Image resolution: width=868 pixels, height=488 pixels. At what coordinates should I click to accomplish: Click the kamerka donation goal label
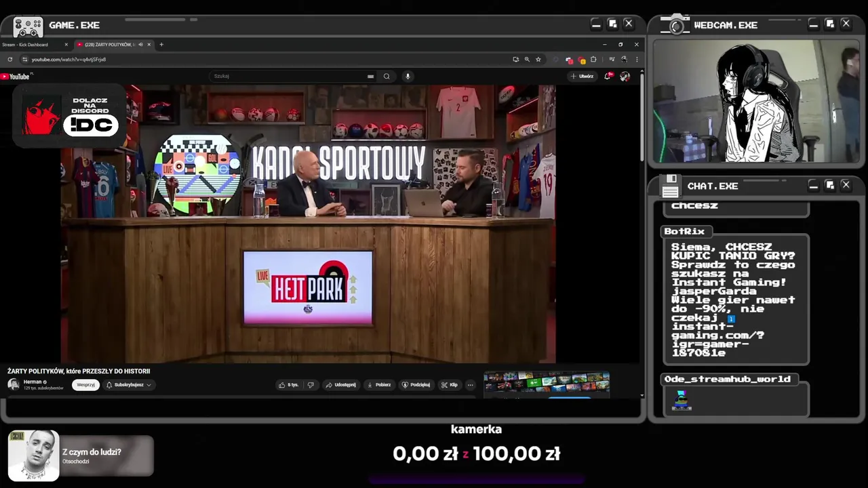(476, 429)
